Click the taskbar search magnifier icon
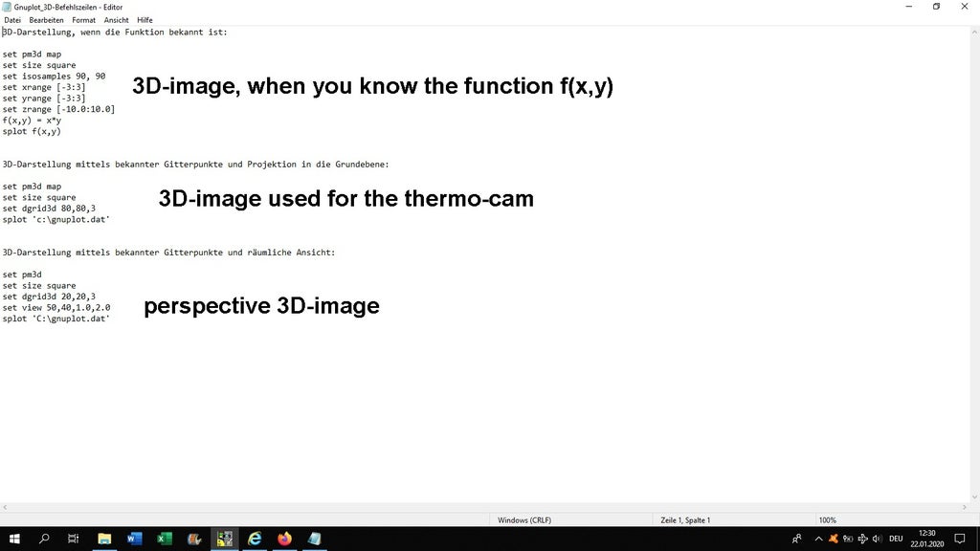 (x=44, y=539)
